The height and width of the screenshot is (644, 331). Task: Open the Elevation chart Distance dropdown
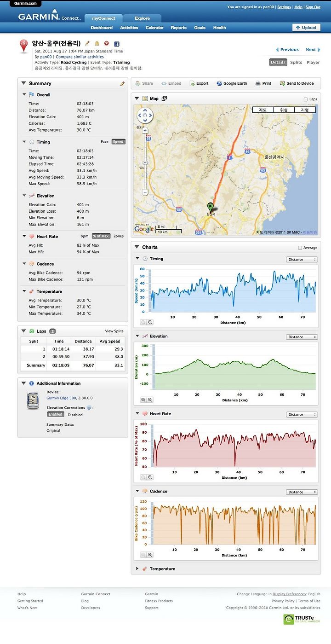(302, 337)
